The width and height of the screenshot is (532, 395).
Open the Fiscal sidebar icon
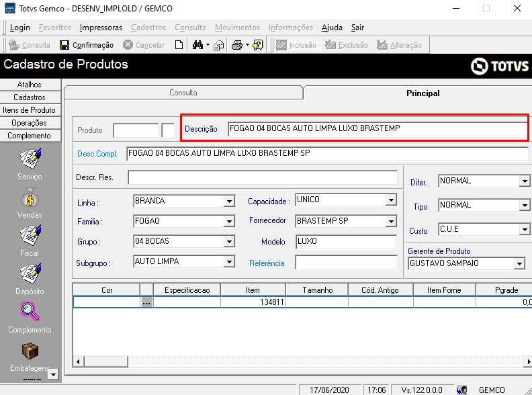point(30,235)
